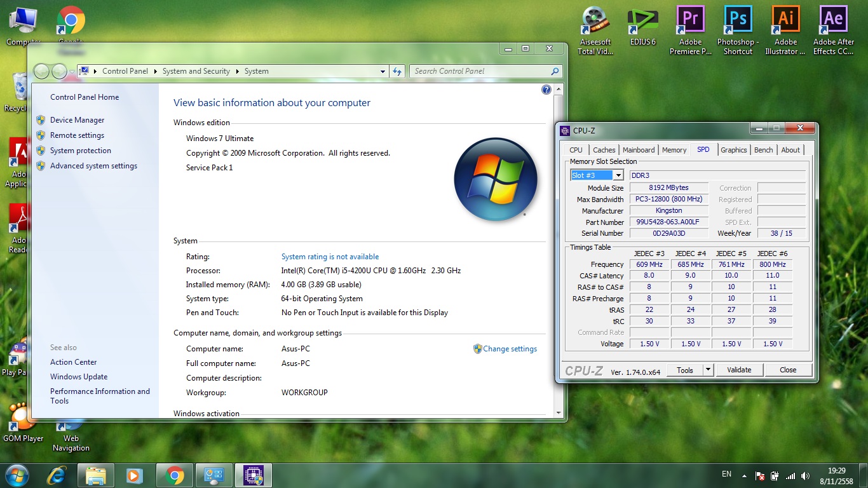
Task: Click the Windows Start orb
Action: tap(17, 475)
